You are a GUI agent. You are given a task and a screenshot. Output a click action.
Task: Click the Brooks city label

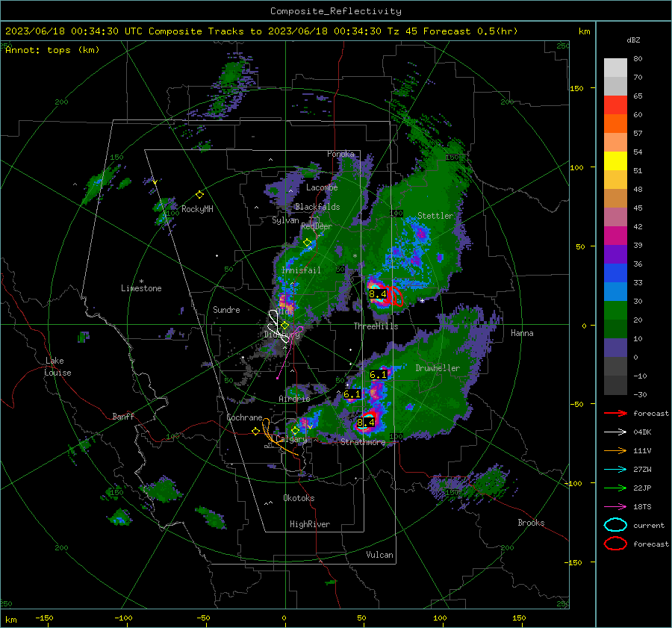[531, 523]
